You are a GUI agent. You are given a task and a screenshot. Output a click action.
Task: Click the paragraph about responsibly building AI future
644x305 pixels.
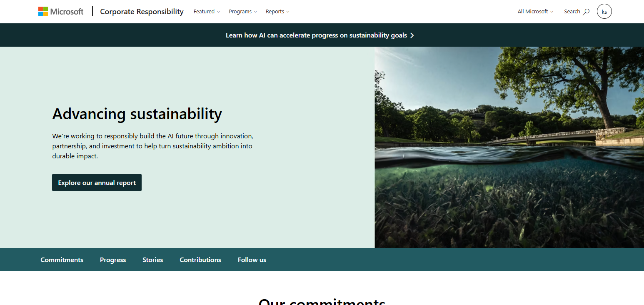(x=153, y=146)
